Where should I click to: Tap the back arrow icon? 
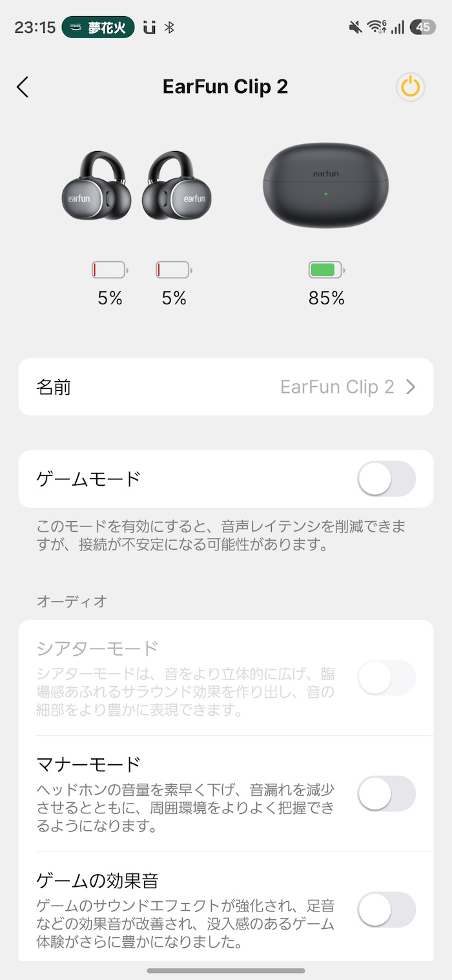pos(23,87)
